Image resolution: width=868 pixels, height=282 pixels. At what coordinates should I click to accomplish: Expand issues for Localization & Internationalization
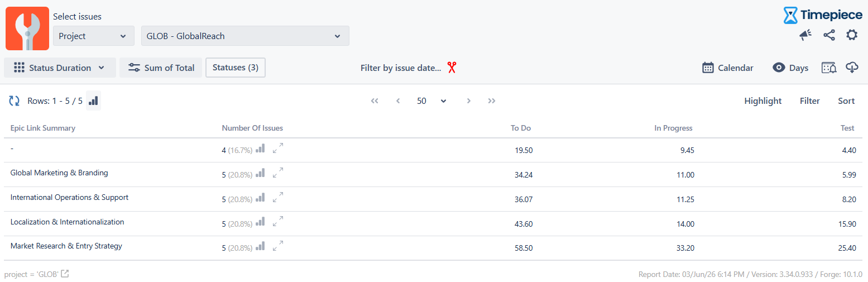(278, 222)
